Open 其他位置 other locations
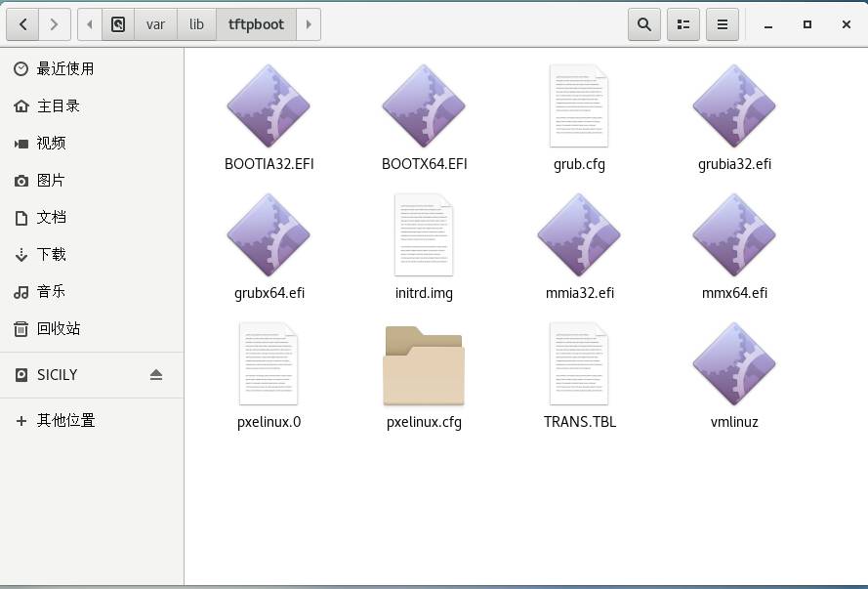 65,420
